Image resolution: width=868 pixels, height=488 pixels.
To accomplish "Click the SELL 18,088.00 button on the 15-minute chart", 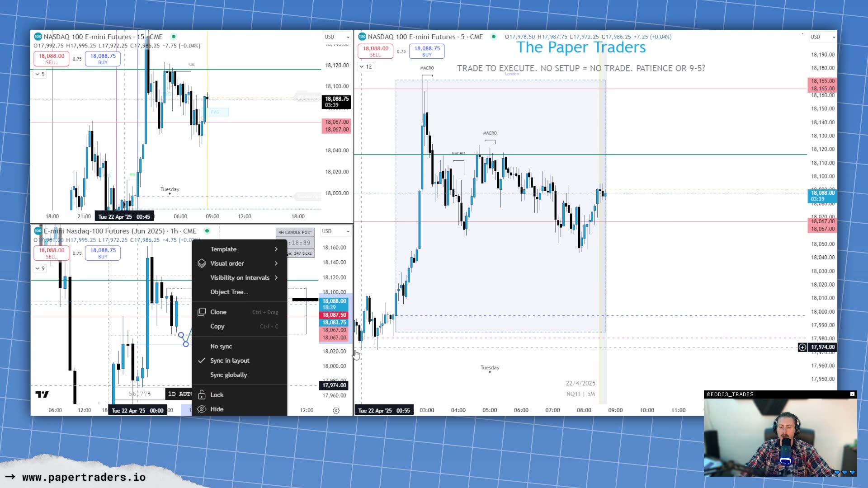I will pos(52,59).
